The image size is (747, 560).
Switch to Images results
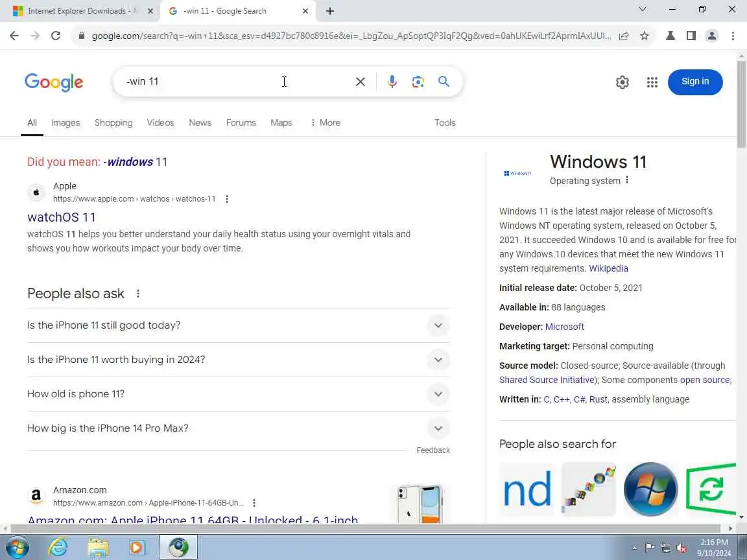pyautogui.click(x=65, y=122)
